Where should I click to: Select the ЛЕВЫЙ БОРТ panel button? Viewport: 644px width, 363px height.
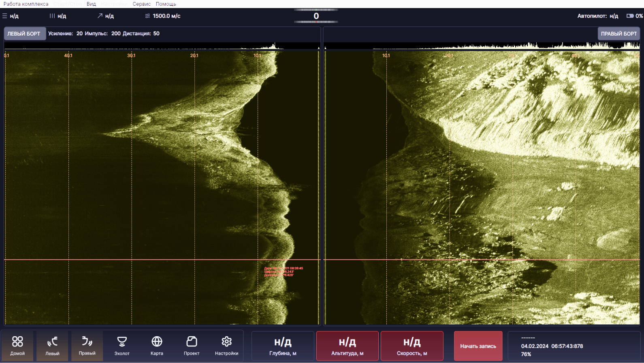(25, 34)
